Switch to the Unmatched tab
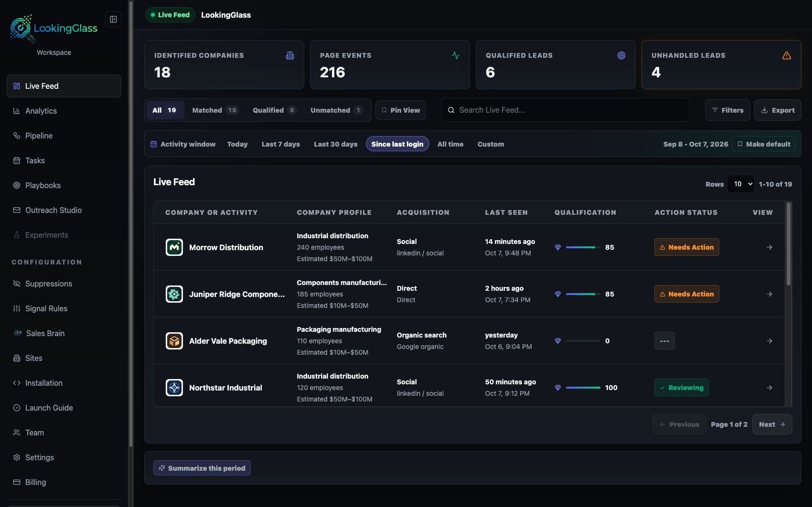812x507 pixels. coord(336,110)
